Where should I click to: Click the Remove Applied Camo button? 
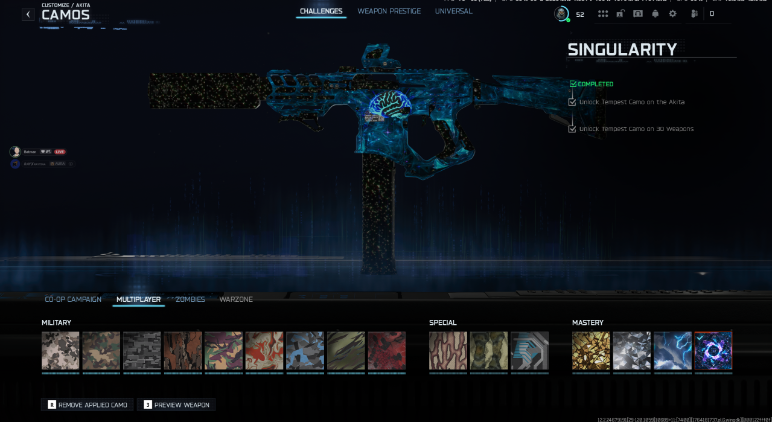click(x=87, y=405)
